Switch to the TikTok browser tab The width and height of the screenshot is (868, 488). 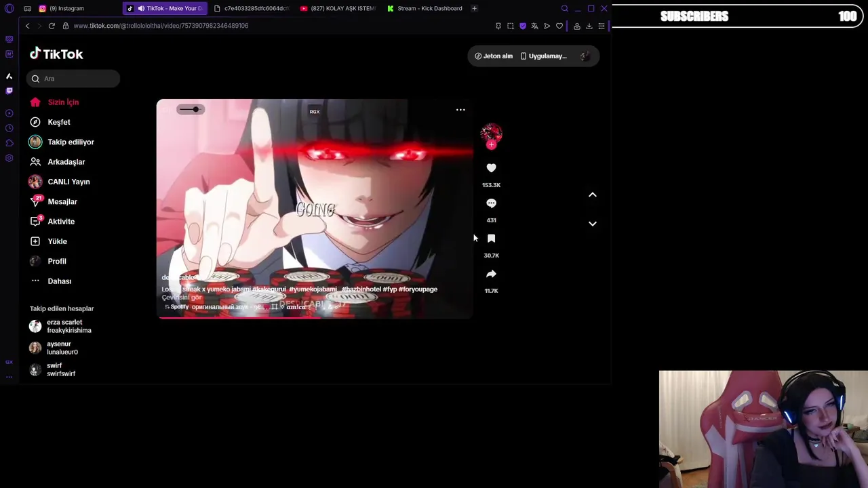pyautogui.click(x=166, y=9)
